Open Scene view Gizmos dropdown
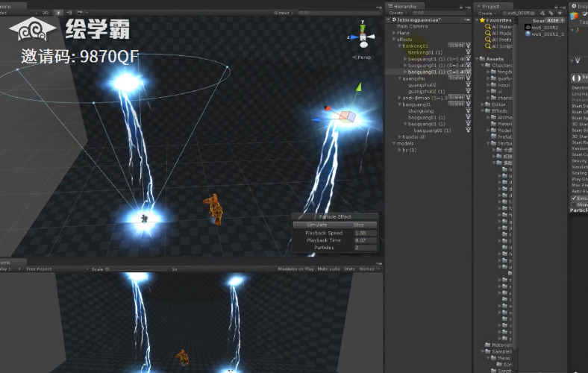Viewport: 588px width, 373px height. pyautogui.click(x=284, y=13)
